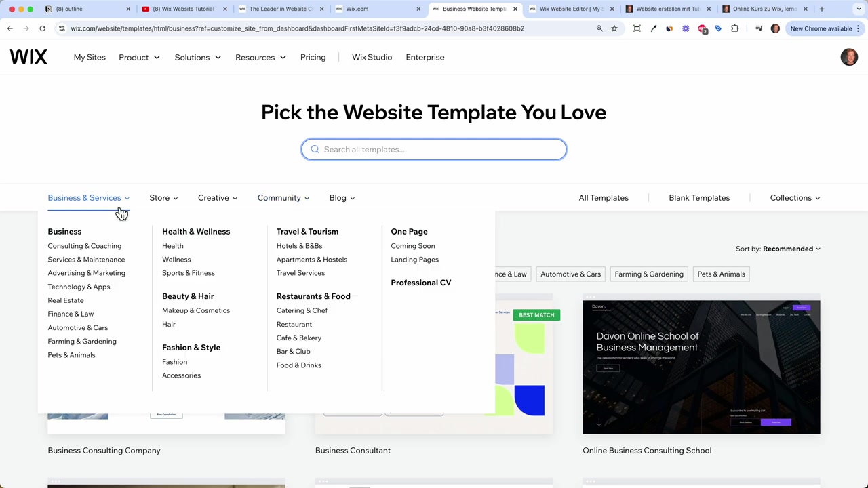This screenshot has height=488, width=868.
Task: Click the Wix logo
Action: coord(28,57)
